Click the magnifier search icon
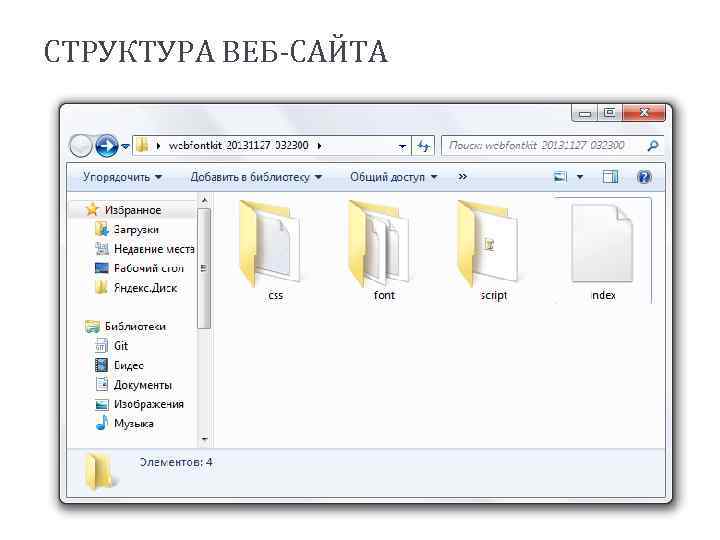This screenshot has height=540, width=720. click(653, 146)
